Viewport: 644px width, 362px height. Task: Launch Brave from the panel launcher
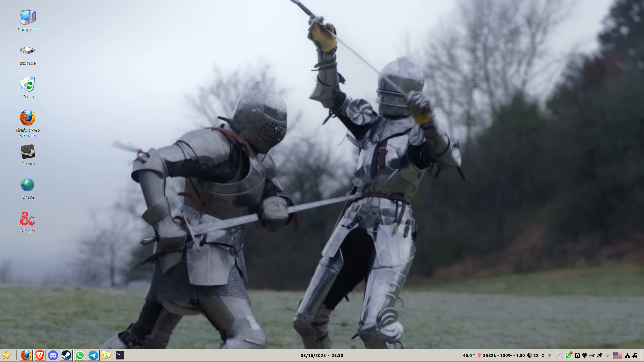(x=40, y=355)
